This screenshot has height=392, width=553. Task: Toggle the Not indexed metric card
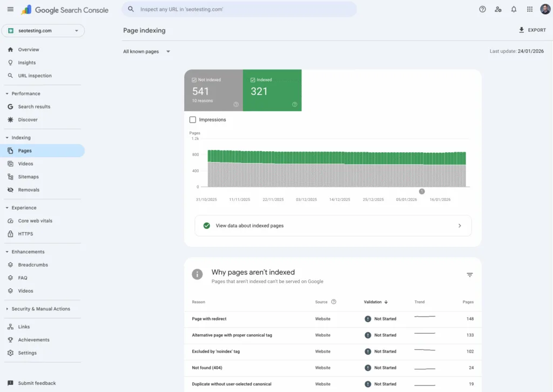pyautogui.click(x=213, y=90)
